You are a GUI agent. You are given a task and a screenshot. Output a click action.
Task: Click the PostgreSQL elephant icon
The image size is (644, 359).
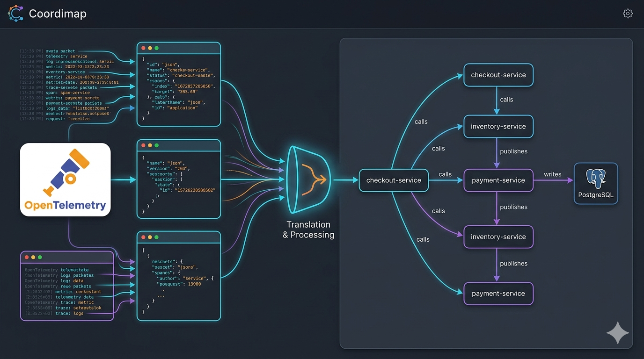click(x=596, y=179)
